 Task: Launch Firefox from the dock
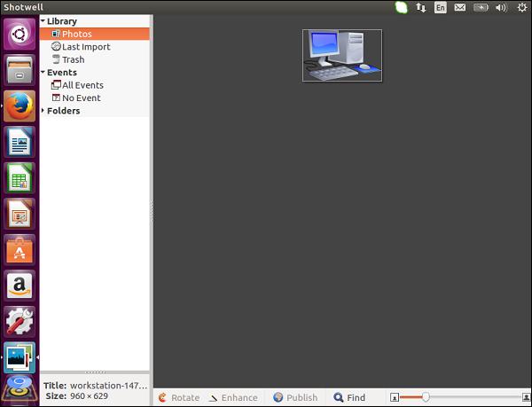pyautogui.click(x=19, y=106)
